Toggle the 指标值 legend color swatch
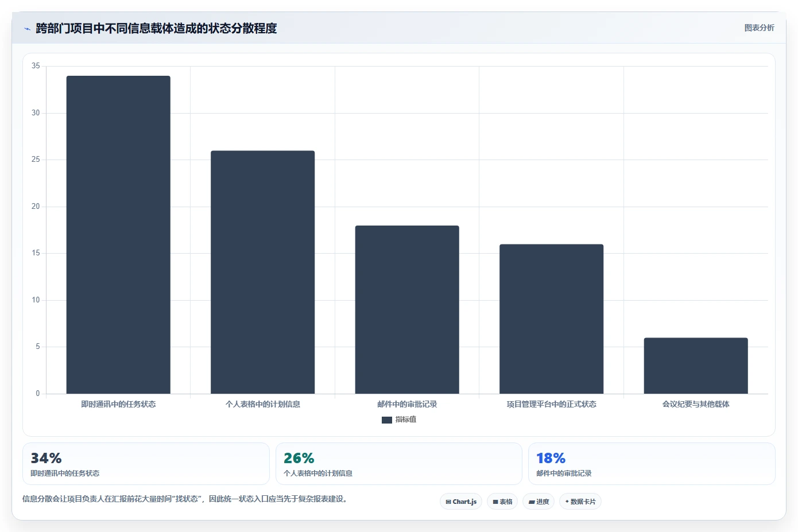Screen dimensions: 798x532 [387, 420]
